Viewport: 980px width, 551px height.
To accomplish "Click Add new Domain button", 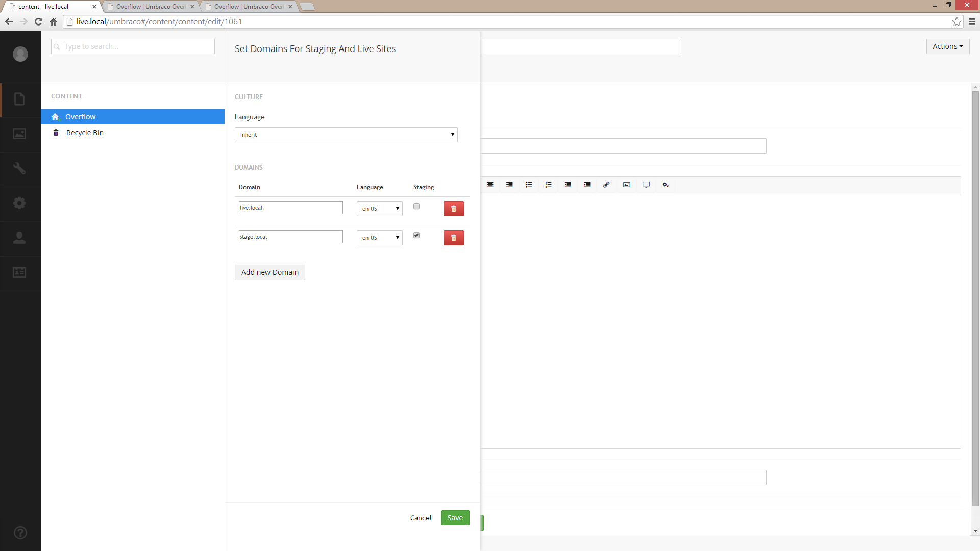I will click(x=270, y=272).
